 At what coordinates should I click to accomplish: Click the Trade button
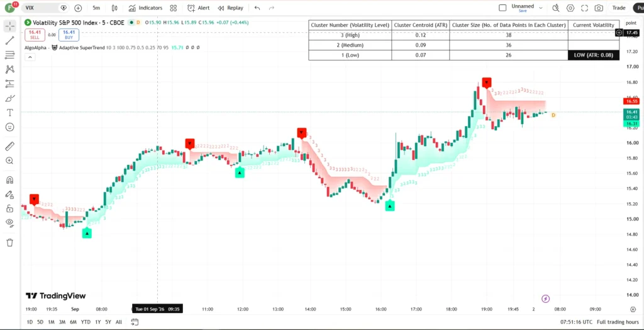pyautogui.click(x=619, y=8)
